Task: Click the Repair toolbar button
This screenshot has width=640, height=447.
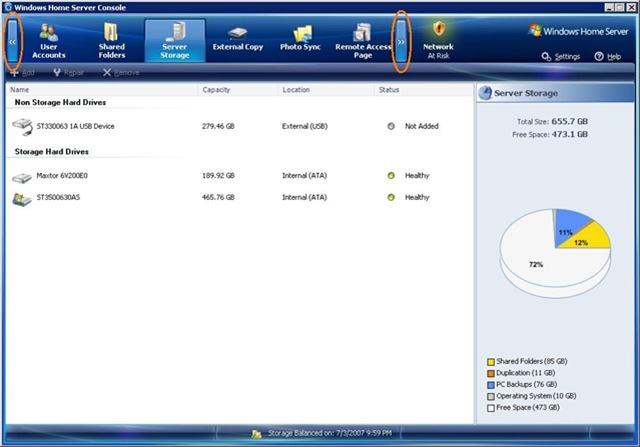Action: pos(69,73)
